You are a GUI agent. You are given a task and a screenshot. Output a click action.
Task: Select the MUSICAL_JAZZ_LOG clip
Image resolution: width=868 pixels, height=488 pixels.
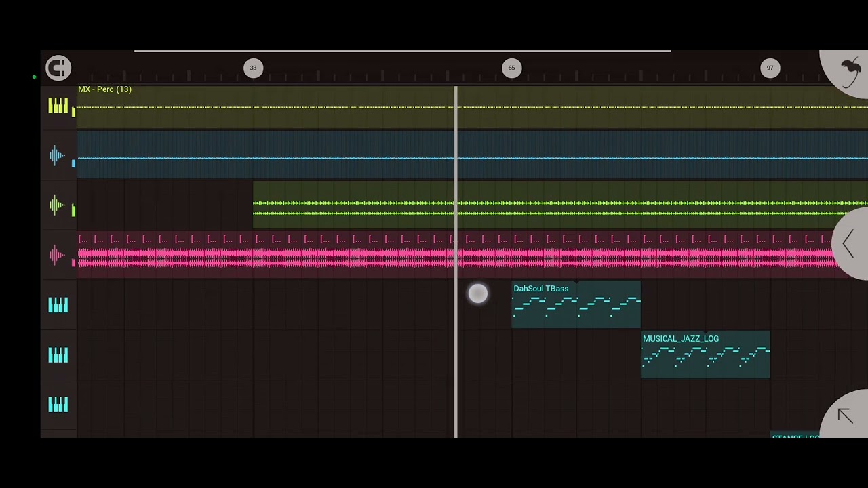point(705,354)
